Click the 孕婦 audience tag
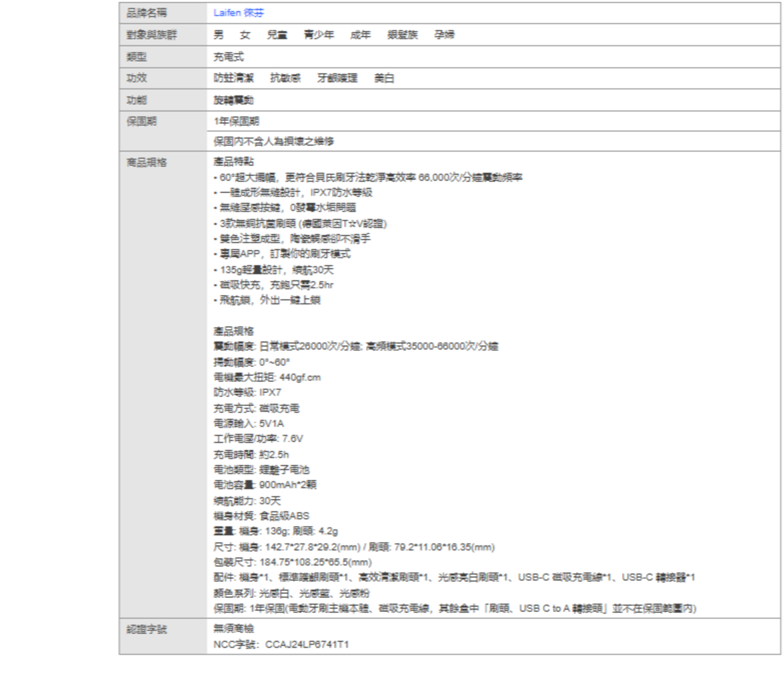Viewport: 784px width, 675px height. pyautogui.click(x=444, y=35)
